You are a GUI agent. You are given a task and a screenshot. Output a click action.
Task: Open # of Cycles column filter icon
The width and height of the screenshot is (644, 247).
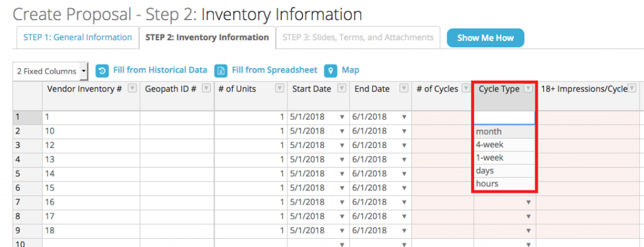tap(466, 88)
